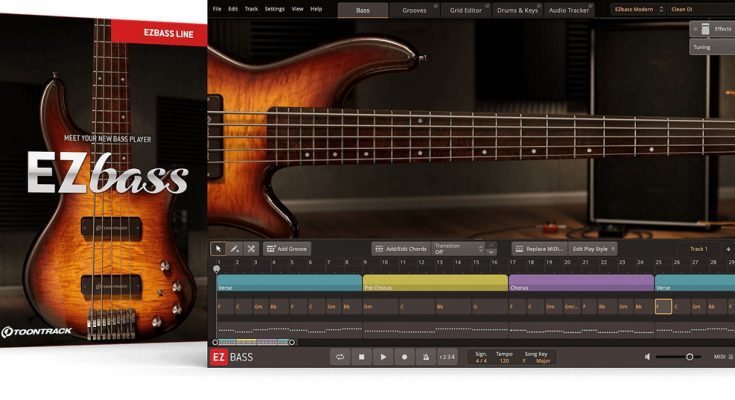Select the arrow pointer tool
This screenshot has height=400, width=735.
click(x=218, y=248)
